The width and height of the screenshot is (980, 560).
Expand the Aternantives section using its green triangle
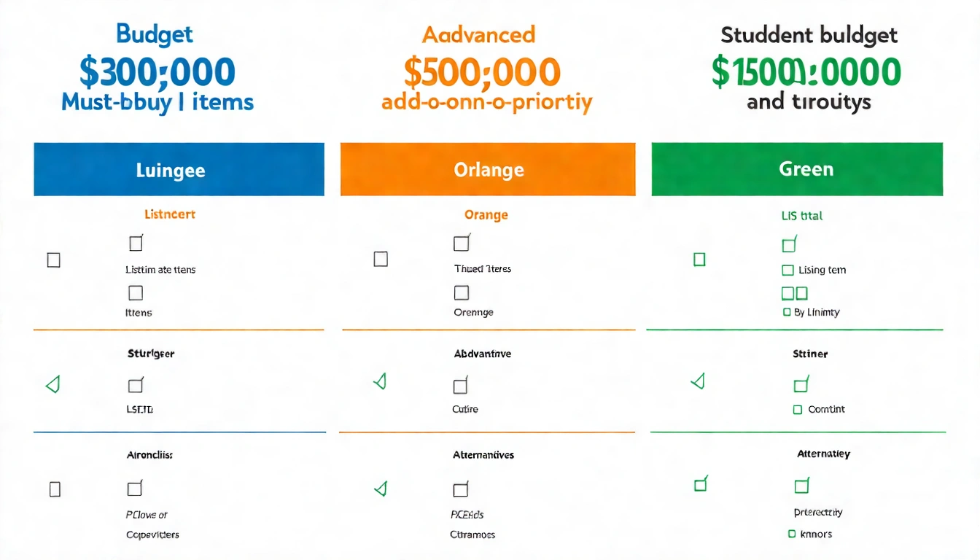pyautogui.click(x=380, y=489)
